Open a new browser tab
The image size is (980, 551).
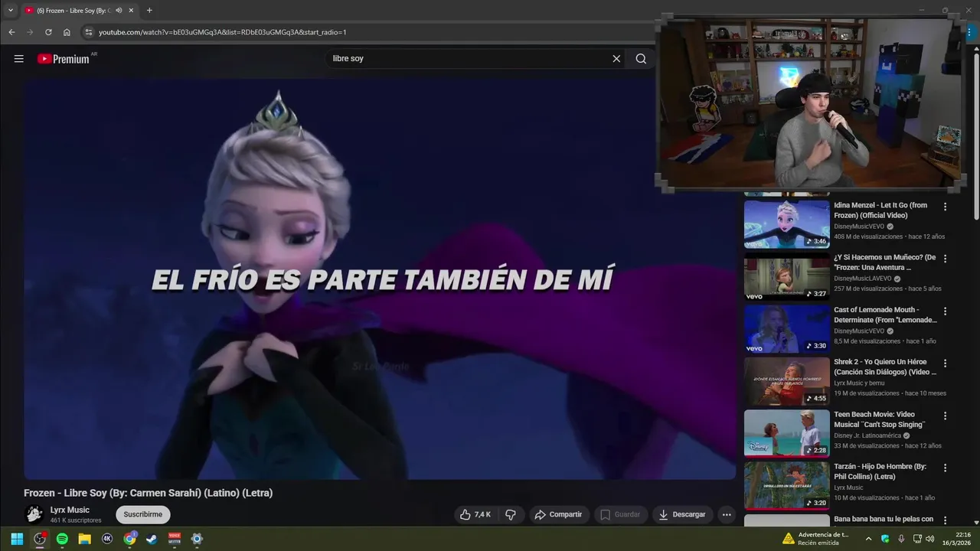[x=149, y=11]
